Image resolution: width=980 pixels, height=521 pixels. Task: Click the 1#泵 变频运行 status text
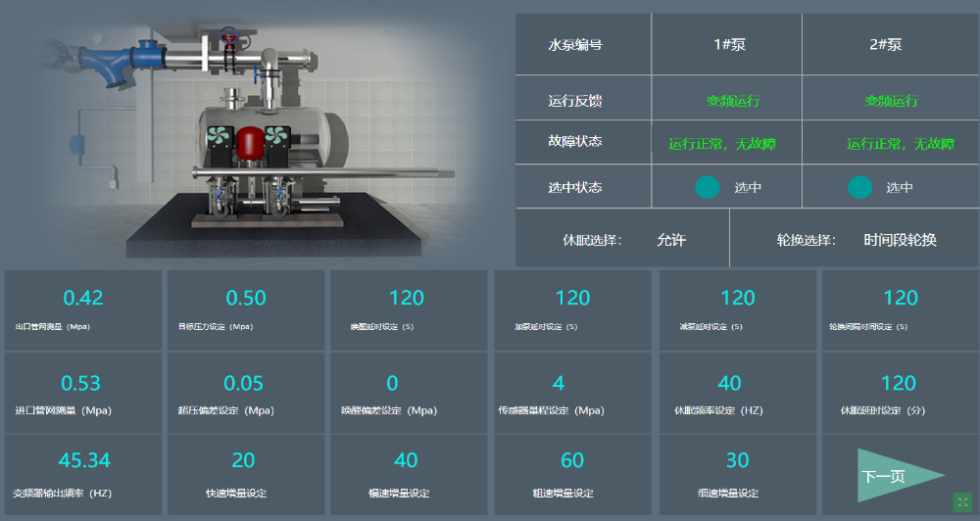(x=732, y=101)
